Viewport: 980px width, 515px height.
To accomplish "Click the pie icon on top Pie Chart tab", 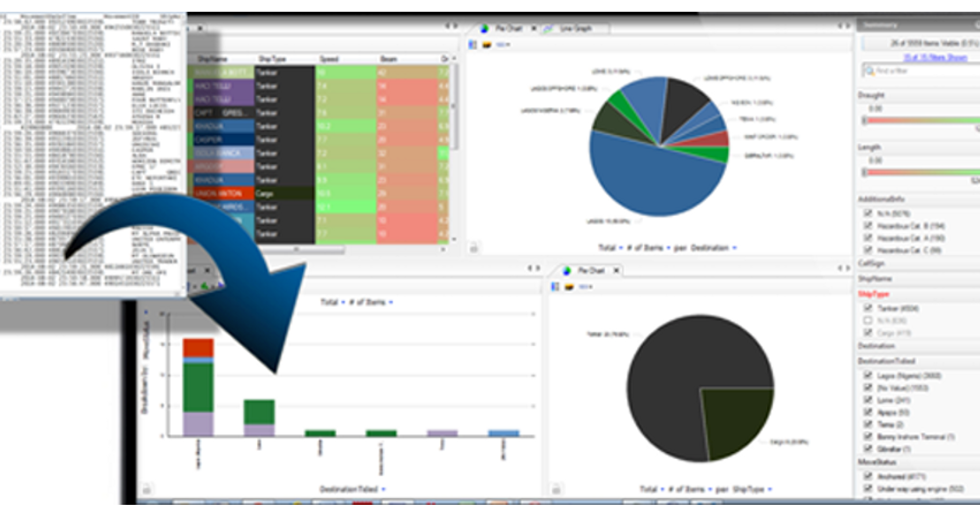I will click(x=485, y=28).
